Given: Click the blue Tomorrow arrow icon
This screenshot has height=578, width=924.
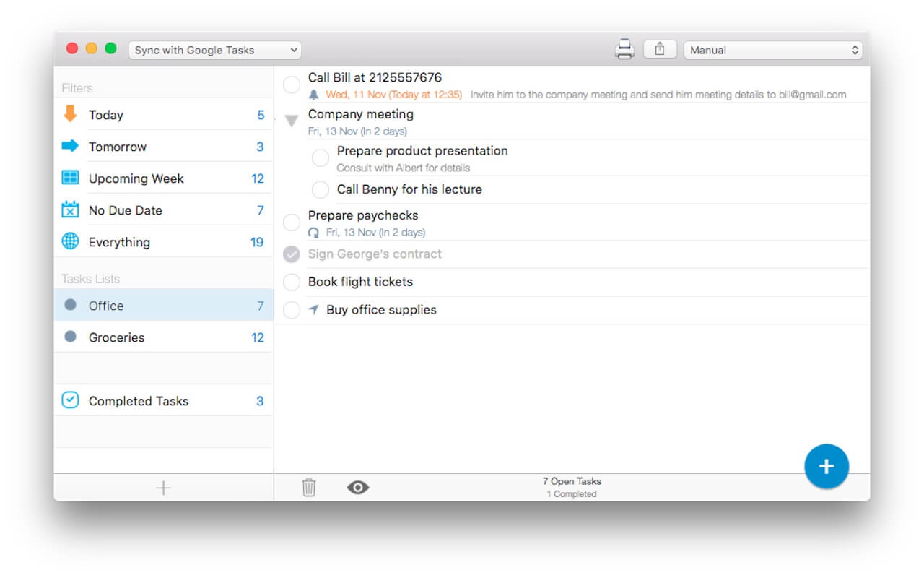Looking at the screenshot, I should click(70, 146).
